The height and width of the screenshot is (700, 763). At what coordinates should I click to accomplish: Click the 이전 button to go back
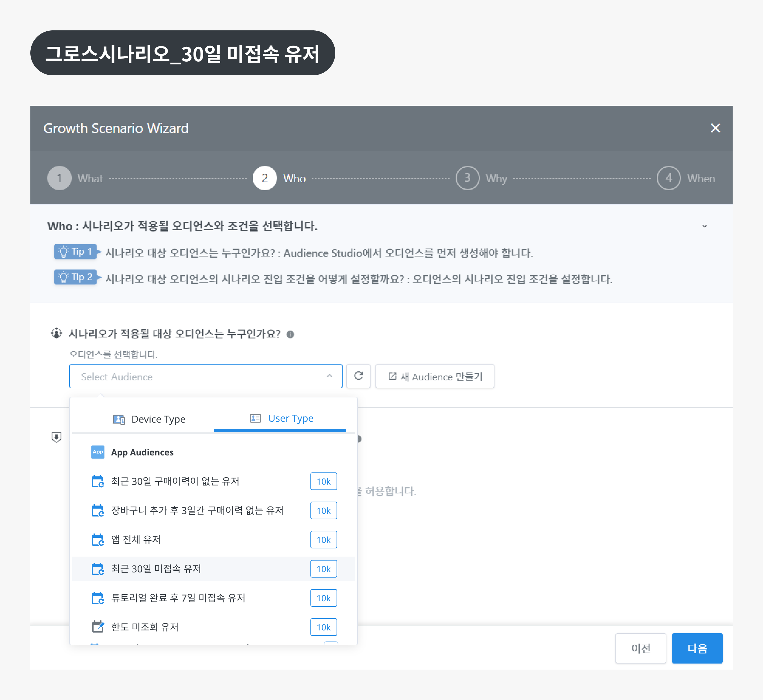coord(641,648)
